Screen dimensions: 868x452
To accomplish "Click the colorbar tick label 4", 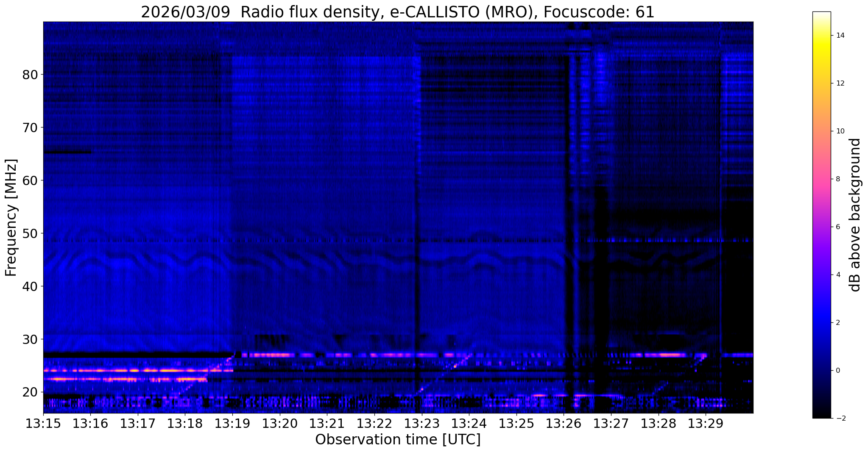I will click(x=838, y=275).
